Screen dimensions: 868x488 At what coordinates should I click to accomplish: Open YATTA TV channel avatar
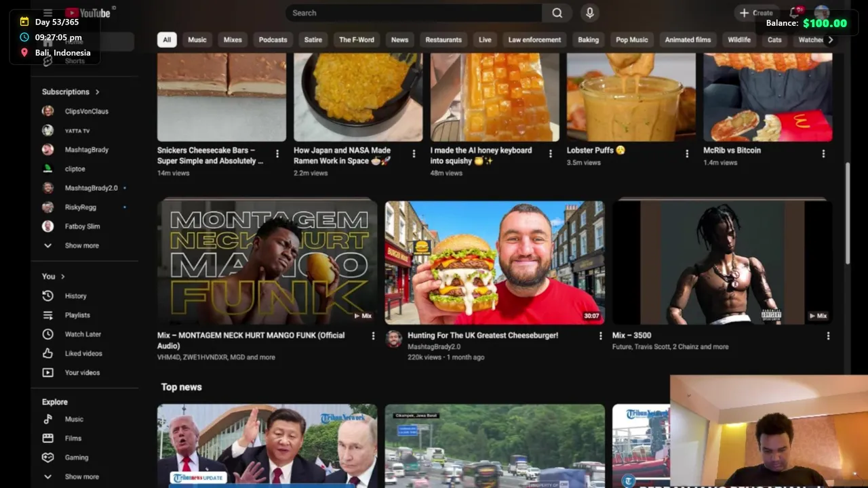coord(47,130)
